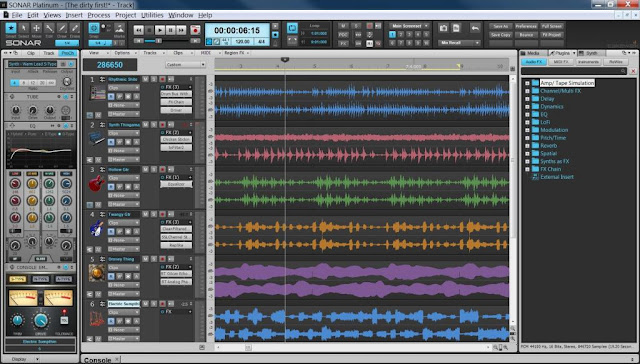Screen dimensions: 640x364
Task: Open Master output dropdown on track 2
Action: 124,160
